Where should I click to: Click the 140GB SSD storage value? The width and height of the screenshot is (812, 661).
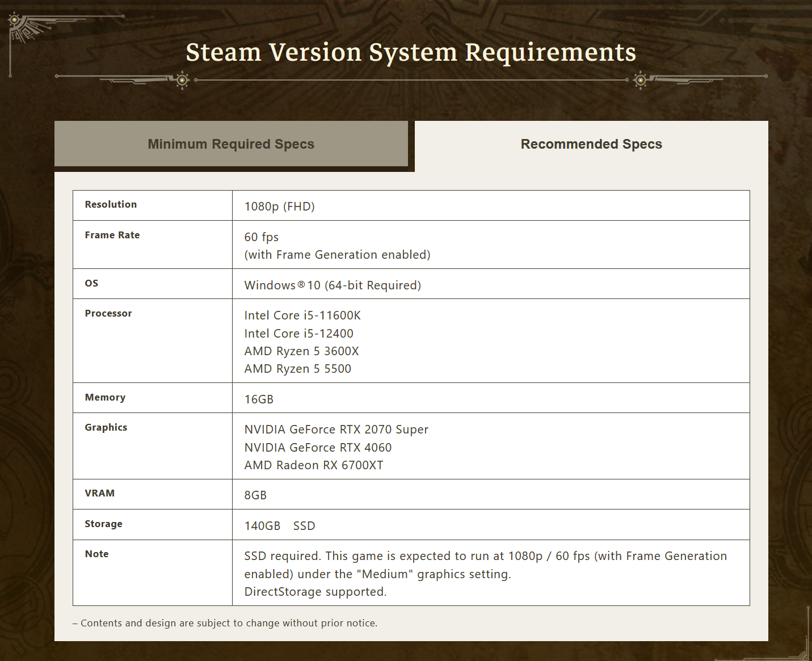(279, 525)
